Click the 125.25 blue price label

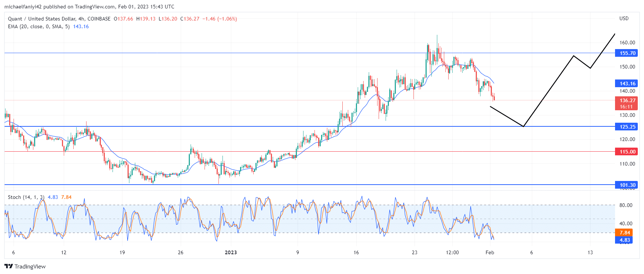pos(627,127)
